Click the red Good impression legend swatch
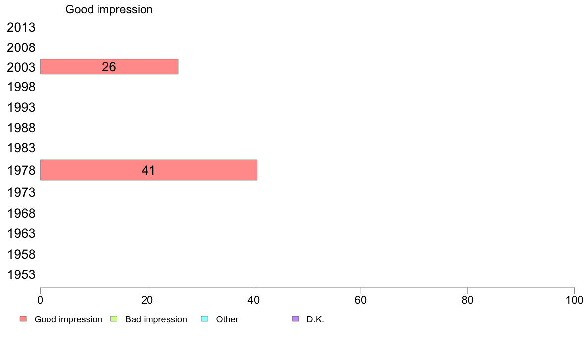 pos(23,318)
